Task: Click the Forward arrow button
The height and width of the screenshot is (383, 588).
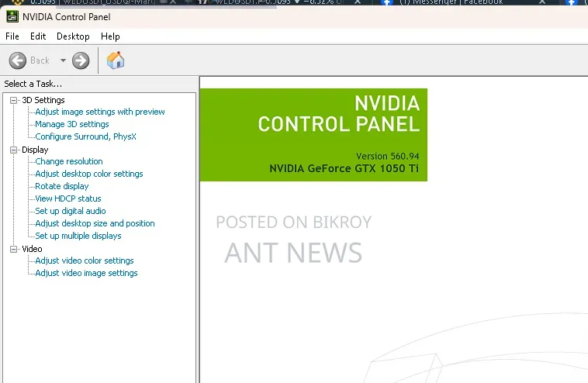Action: 81,60
